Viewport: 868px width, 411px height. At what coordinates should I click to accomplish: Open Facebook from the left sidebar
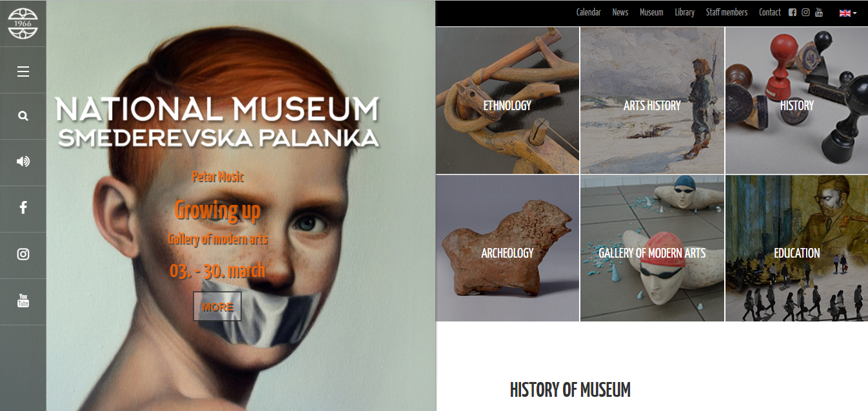(x=23, y=207)
